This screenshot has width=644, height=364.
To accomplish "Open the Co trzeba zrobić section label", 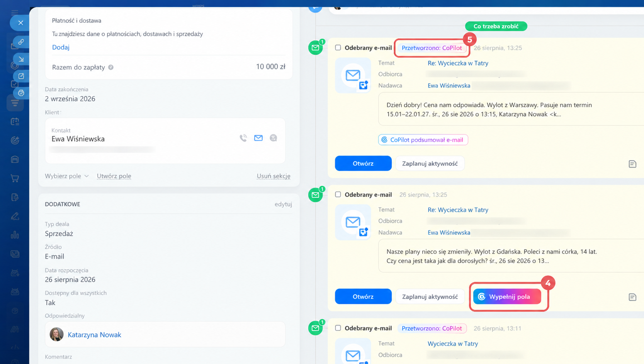I will click(496, 26).
